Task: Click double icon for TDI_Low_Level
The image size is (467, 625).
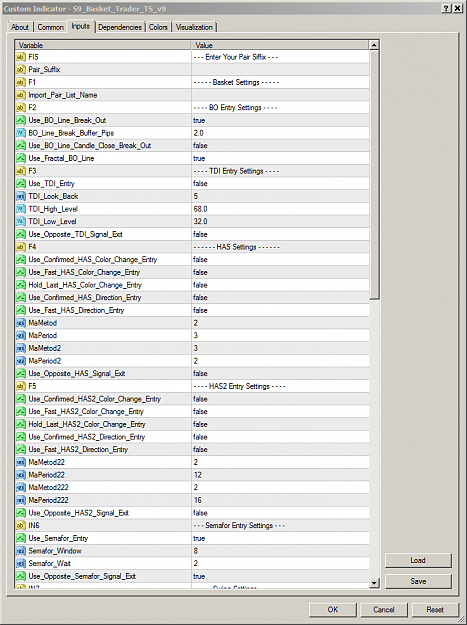Action: (x=21, y=222)
